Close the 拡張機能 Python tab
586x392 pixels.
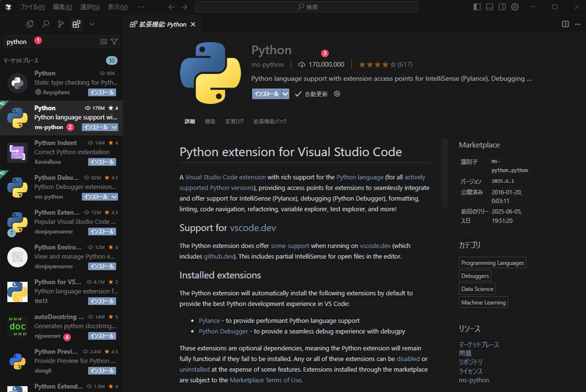tap(193, 24)
